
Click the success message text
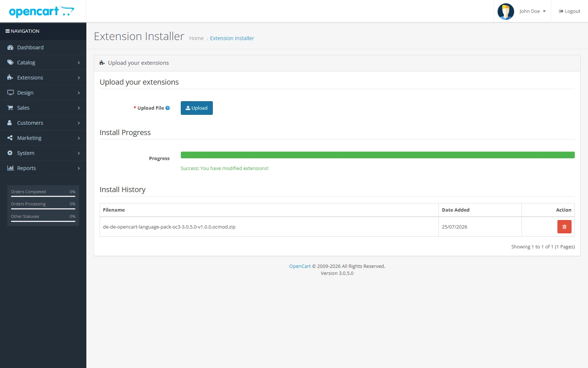(225, 168)
